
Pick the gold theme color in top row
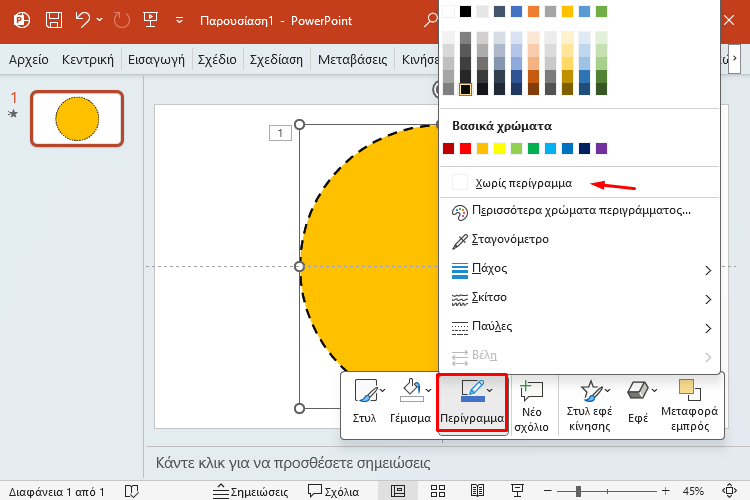coord(567,11)
